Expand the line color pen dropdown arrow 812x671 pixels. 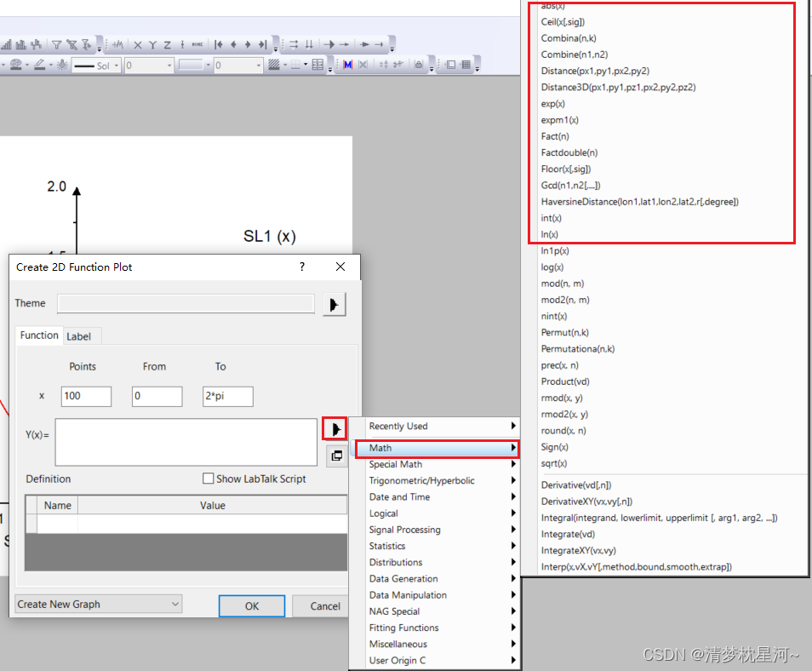click(x=51, y=66)
